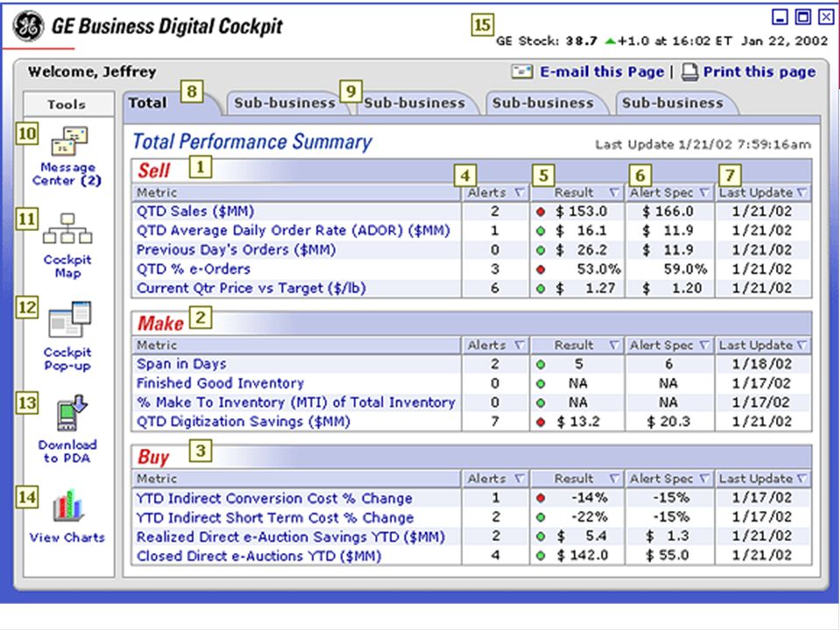Sort Sell table by Last Update arrow
The image size is (840, 630).
pyautogui.click(x=802, y=192)
